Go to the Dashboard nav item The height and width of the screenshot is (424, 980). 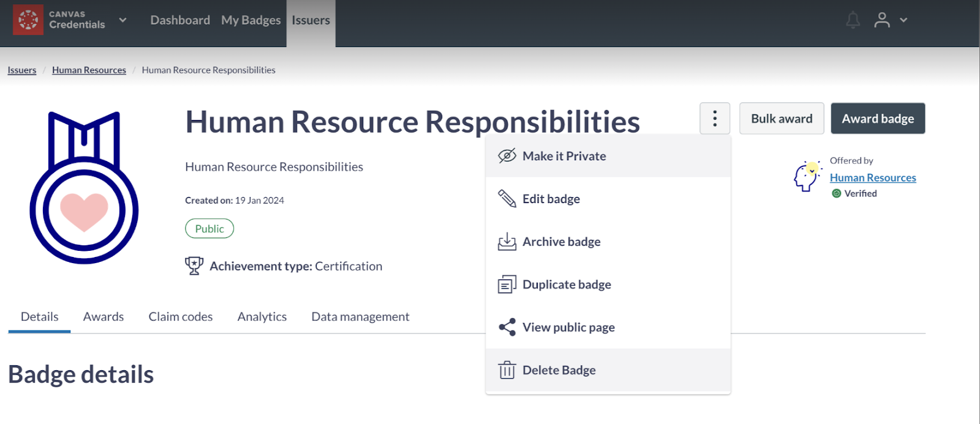pos(180,20)
